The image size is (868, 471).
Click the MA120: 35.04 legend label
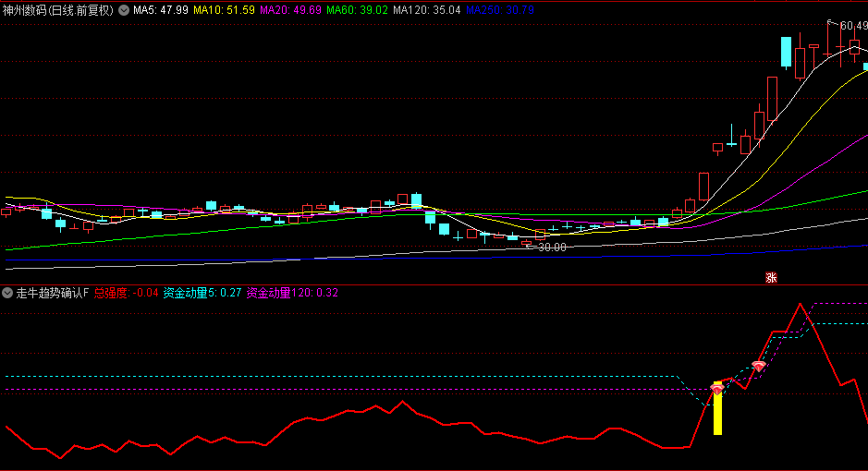427,10
